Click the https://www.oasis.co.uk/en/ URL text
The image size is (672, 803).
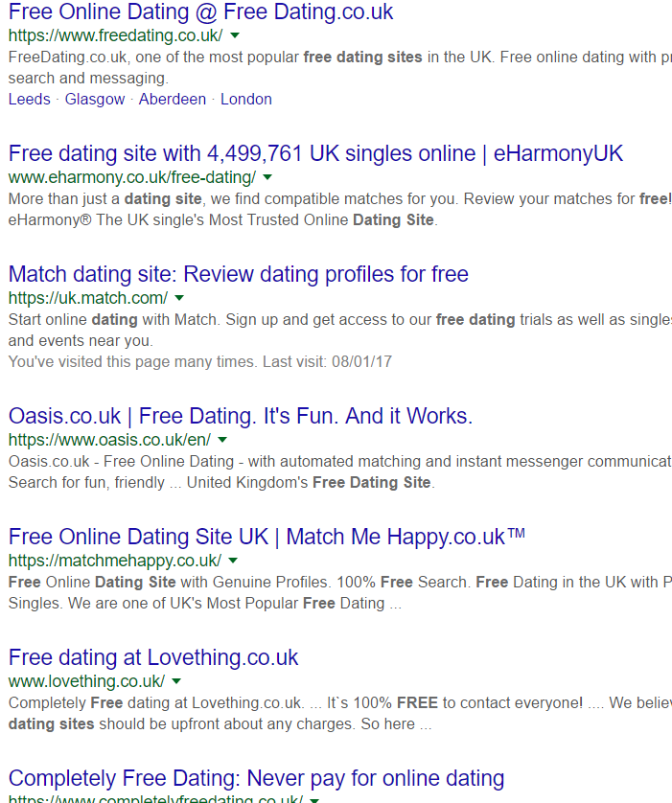(109, 440)
